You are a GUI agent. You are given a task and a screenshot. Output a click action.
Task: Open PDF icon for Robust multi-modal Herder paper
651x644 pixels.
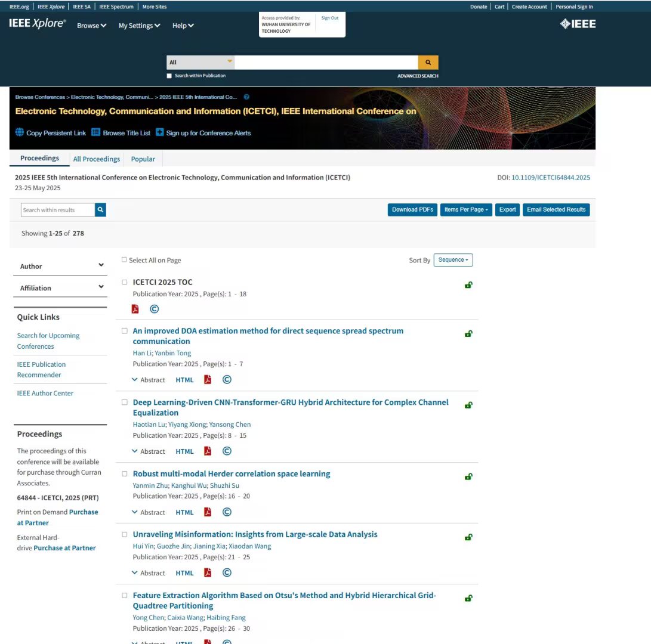[208, 512]
